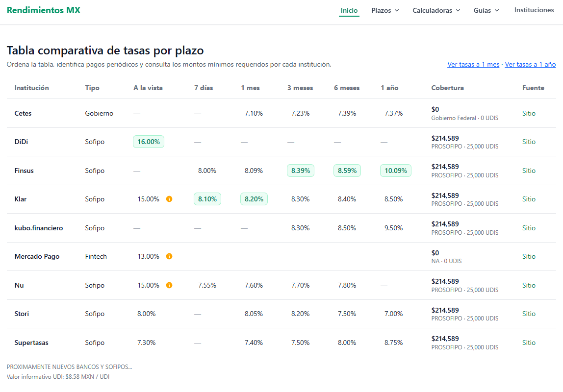This screenshot has width=563, height=392.
Task: Open the Sitio source link for Cetes
Action: [529, 113]
